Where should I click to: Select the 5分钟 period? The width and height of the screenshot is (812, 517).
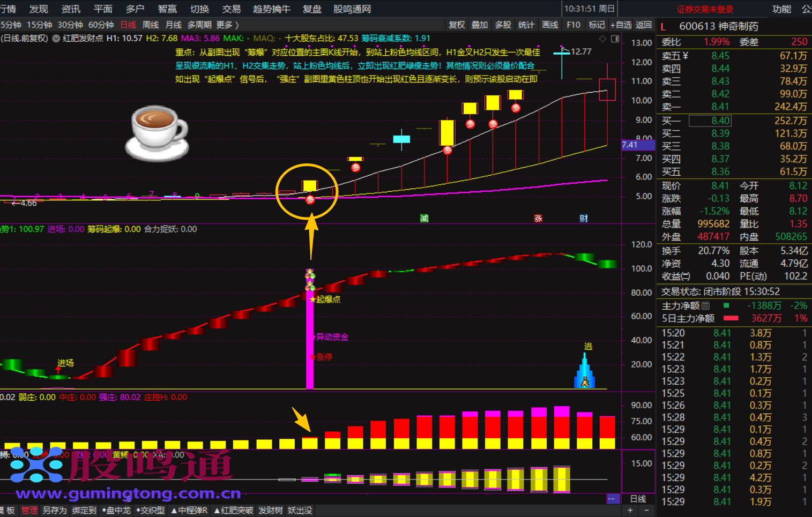(11, 25)
